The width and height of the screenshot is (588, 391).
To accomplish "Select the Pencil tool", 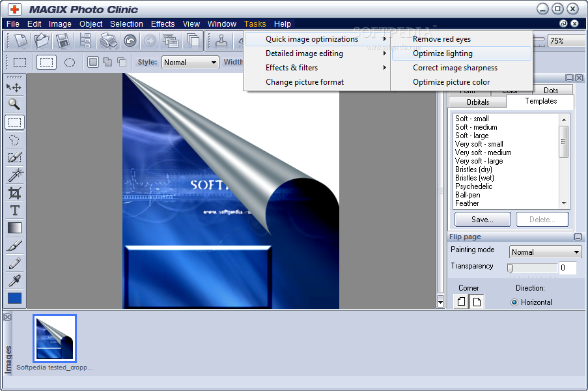I will pyautogui.click(x=14, y=263).
